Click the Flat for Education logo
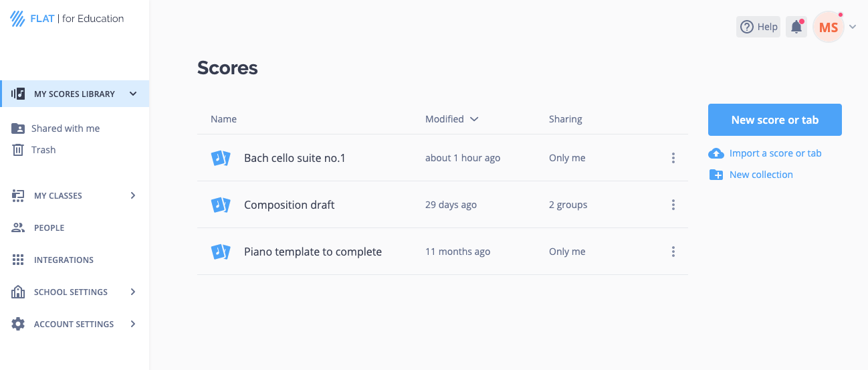 click(67, 19)
